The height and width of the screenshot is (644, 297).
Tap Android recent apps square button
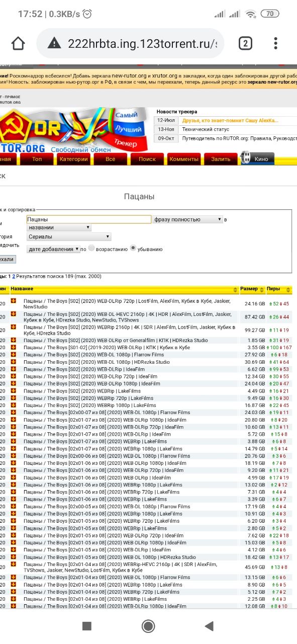86,626
